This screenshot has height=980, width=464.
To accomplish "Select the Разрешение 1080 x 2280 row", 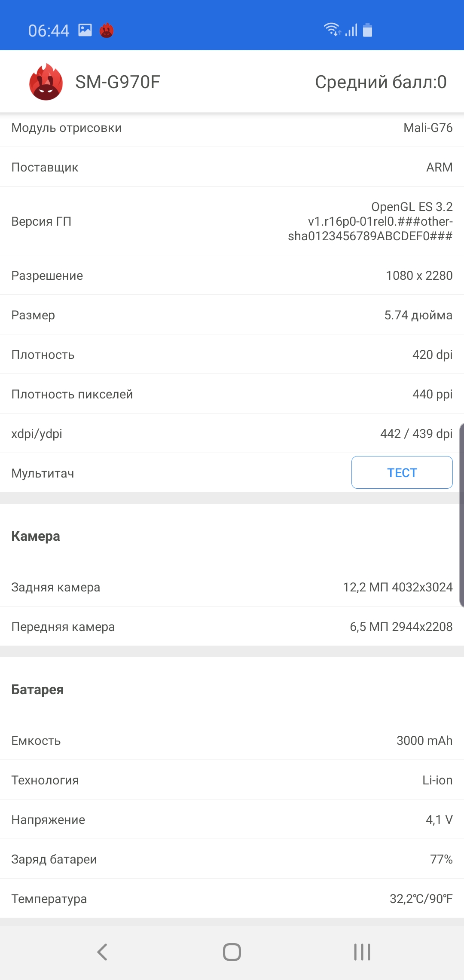I will [x=232, y=275].
